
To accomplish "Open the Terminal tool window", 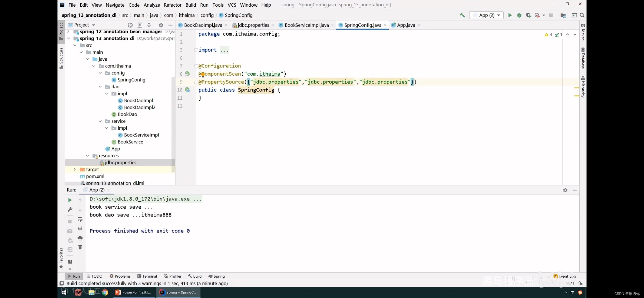I will click(147, 276).
